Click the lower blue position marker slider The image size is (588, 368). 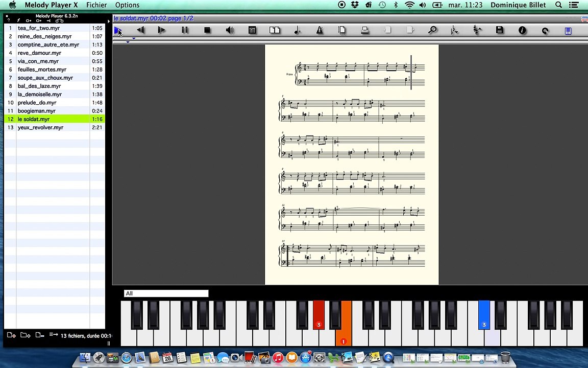click(128, 42)
